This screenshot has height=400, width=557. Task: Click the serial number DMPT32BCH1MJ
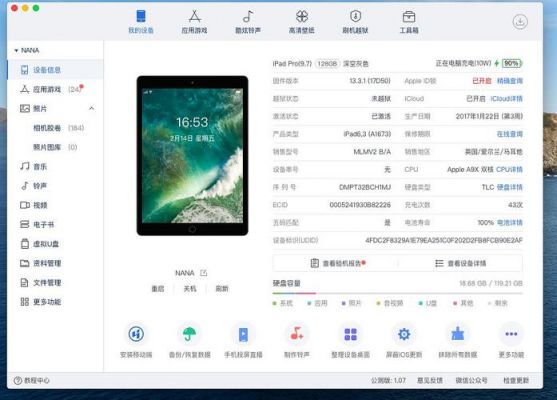click(365, 187)
